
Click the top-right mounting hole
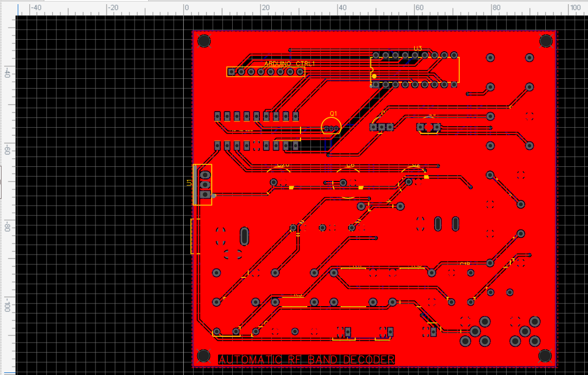point(546,41)
